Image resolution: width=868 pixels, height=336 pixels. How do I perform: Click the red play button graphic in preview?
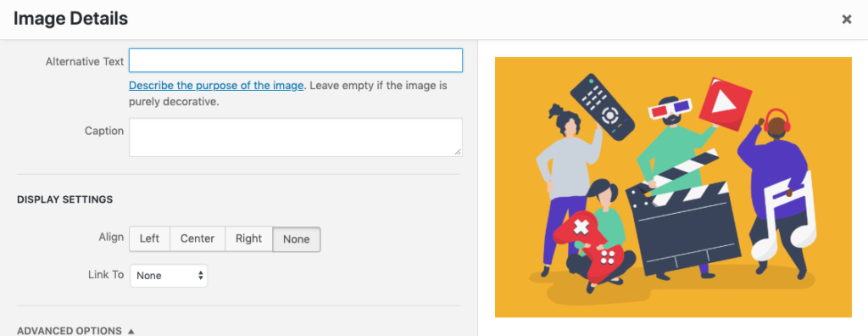point(726,104)
